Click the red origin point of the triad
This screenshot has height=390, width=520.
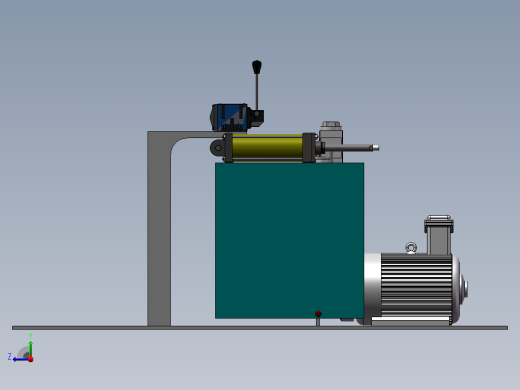pos(31,359)
